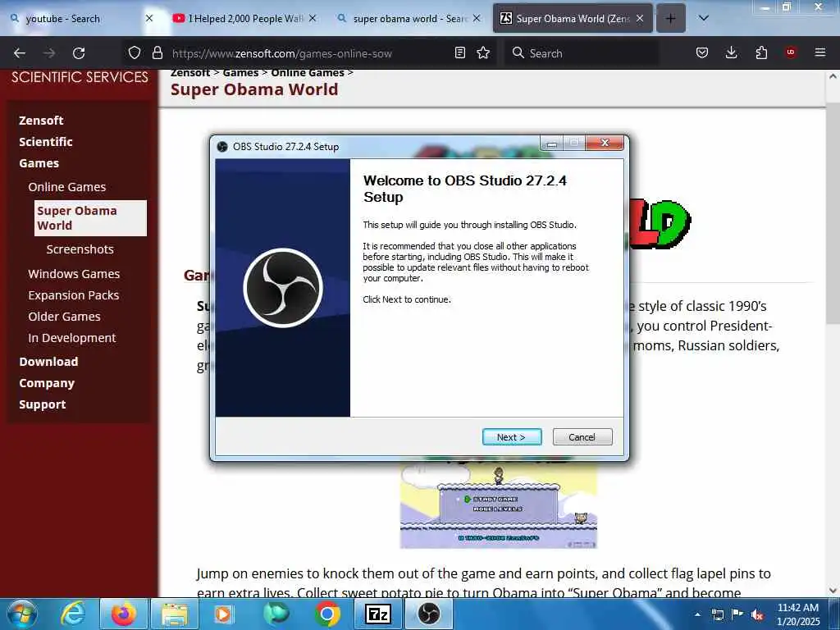Open Older Games sidebar link

tap(64, 317)
